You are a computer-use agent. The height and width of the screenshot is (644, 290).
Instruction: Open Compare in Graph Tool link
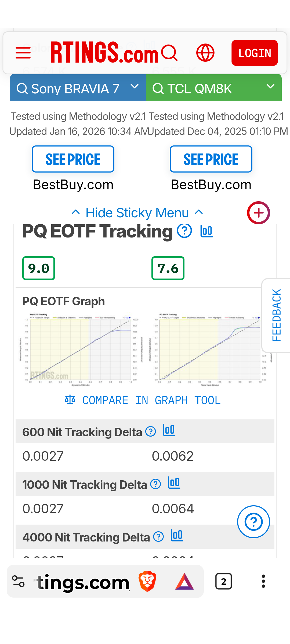143,400
